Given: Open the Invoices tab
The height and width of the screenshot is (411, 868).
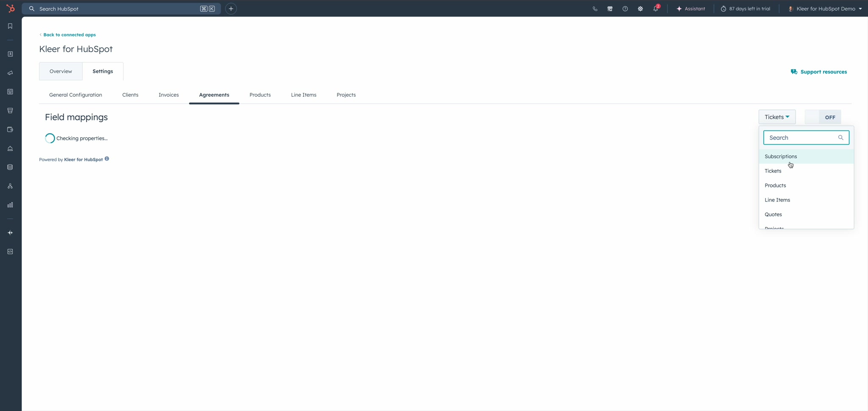Looking at the screenshot, I should click(169, 95).
